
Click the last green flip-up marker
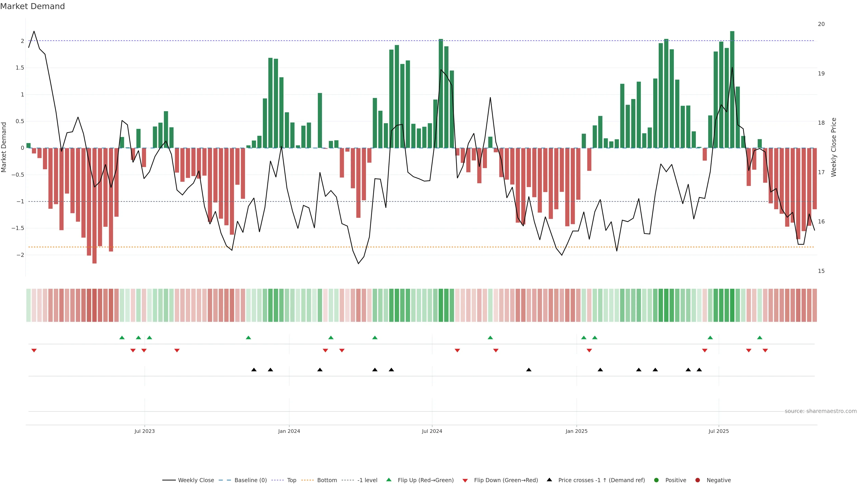point(759,338)
